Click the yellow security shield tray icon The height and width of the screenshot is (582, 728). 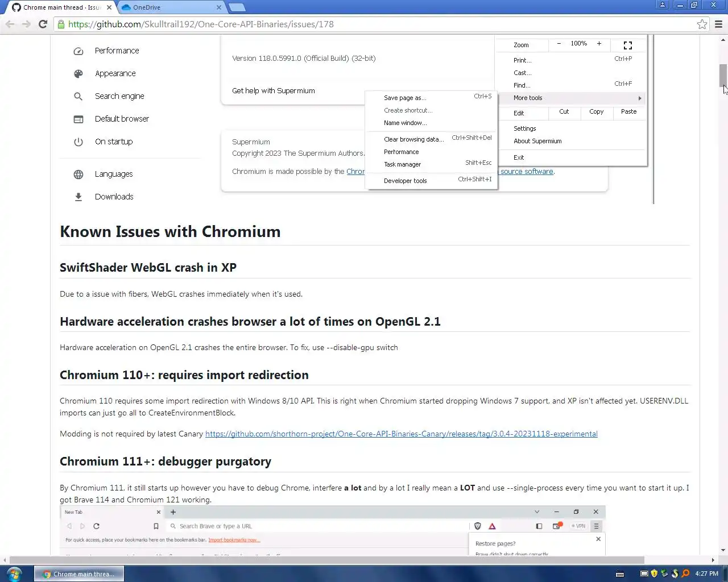coord(654,573)
